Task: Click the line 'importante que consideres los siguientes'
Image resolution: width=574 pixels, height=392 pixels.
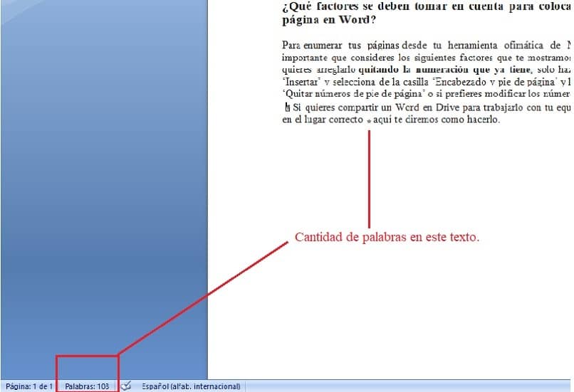Action: 426,58
